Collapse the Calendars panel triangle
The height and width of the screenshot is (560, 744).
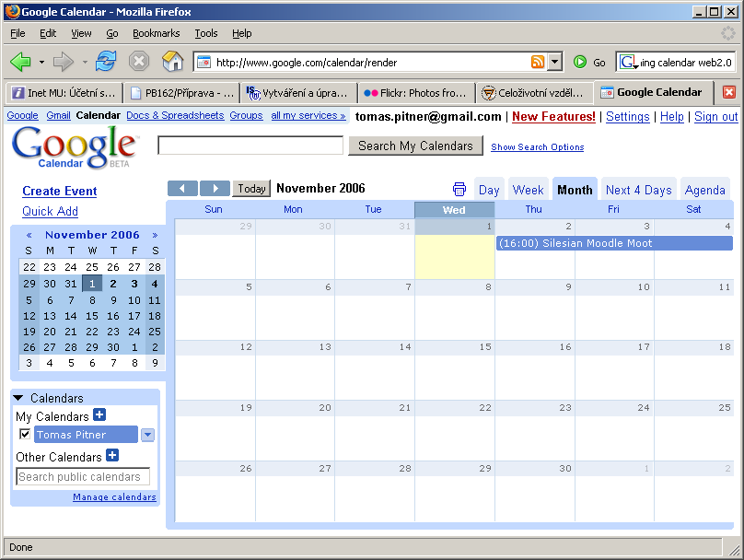pyautogui.click(x=18, y=398)
